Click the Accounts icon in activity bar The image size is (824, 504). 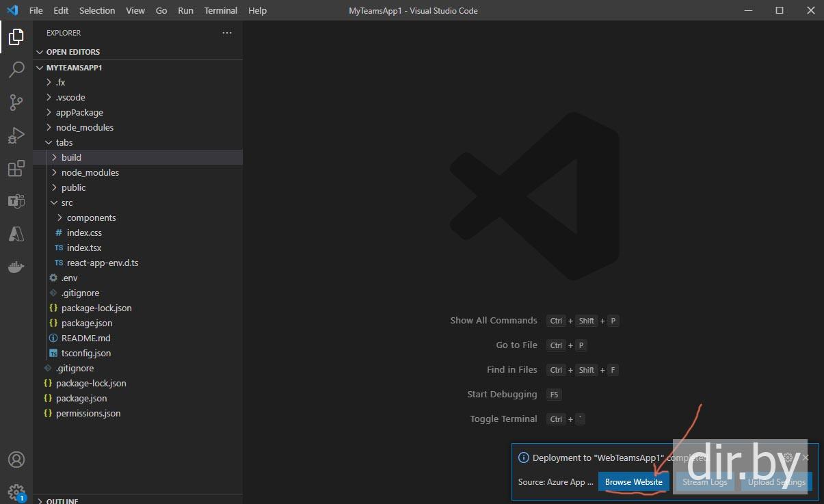coord(16,460)
